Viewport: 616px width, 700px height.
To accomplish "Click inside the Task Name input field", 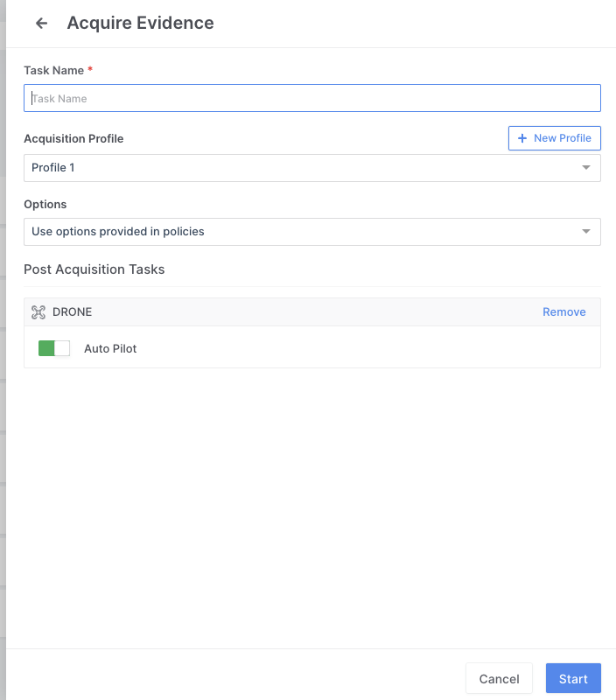I will (311, 97).
